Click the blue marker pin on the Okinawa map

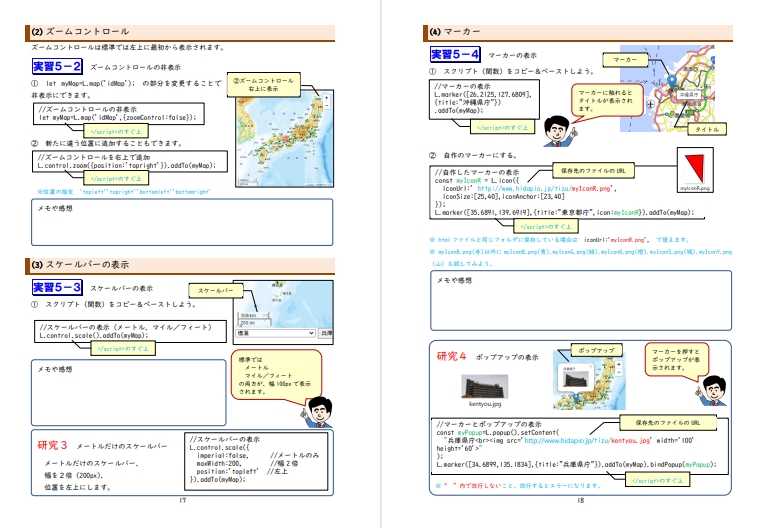click(672, 82)
